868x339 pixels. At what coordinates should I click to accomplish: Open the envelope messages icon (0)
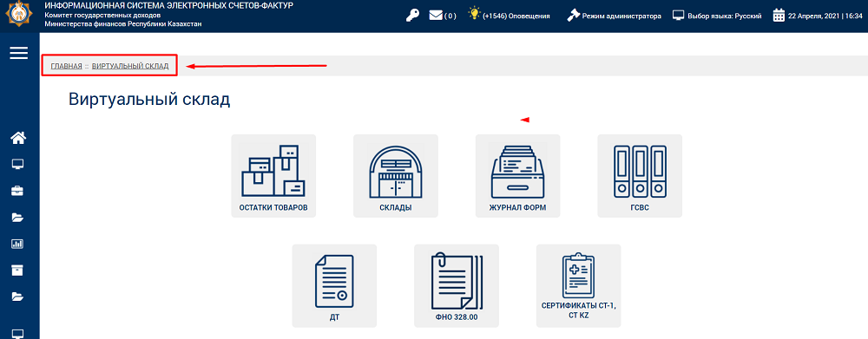(436, 16)
